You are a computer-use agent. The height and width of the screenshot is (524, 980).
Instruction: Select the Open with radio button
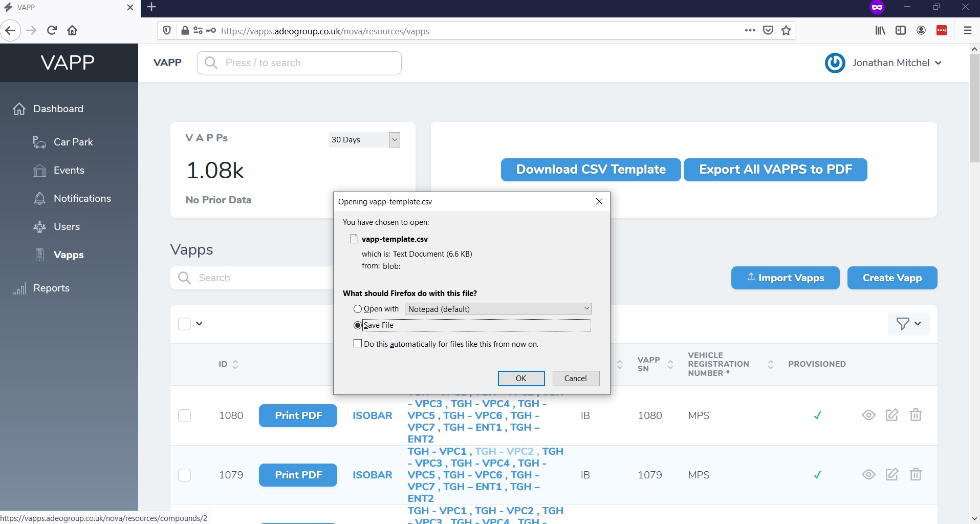click(x=358, y=309)
